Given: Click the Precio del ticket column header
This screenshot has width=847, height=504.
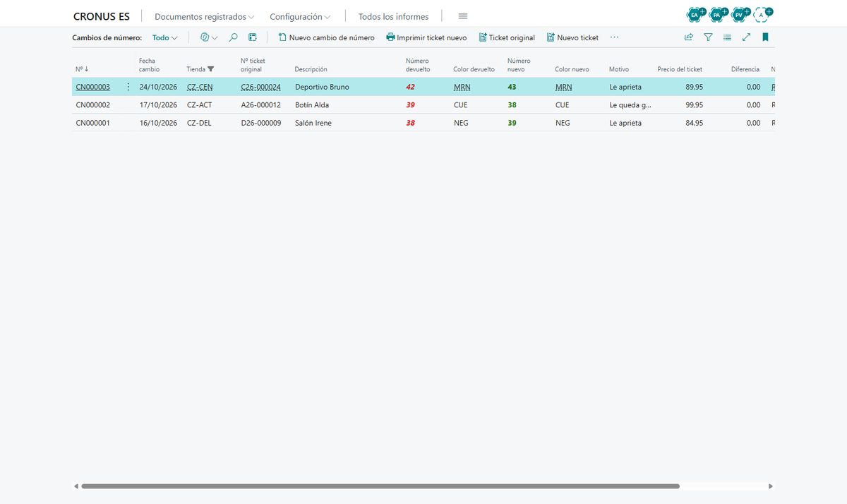Looking at the screenshot, I should pos(680,69).
